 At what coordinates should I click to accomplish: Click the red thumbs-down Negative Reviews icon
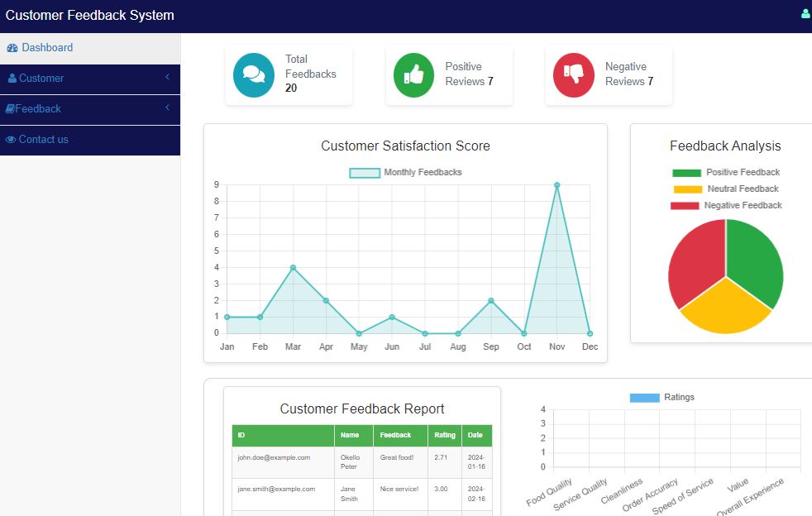point(573,75)
